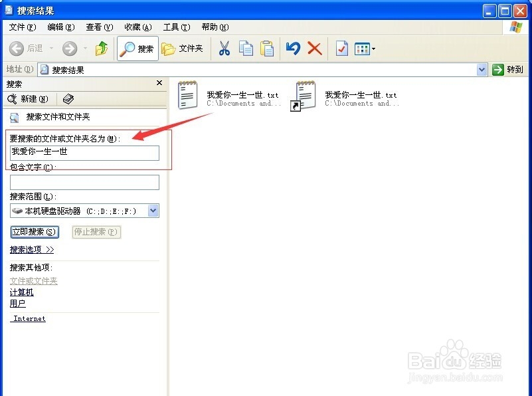Viewport: 532px width, 396px height.
Task: Select the first 我爱你一生一世.txt file icon
Action: pyautogui.click(x=187, y=94)
